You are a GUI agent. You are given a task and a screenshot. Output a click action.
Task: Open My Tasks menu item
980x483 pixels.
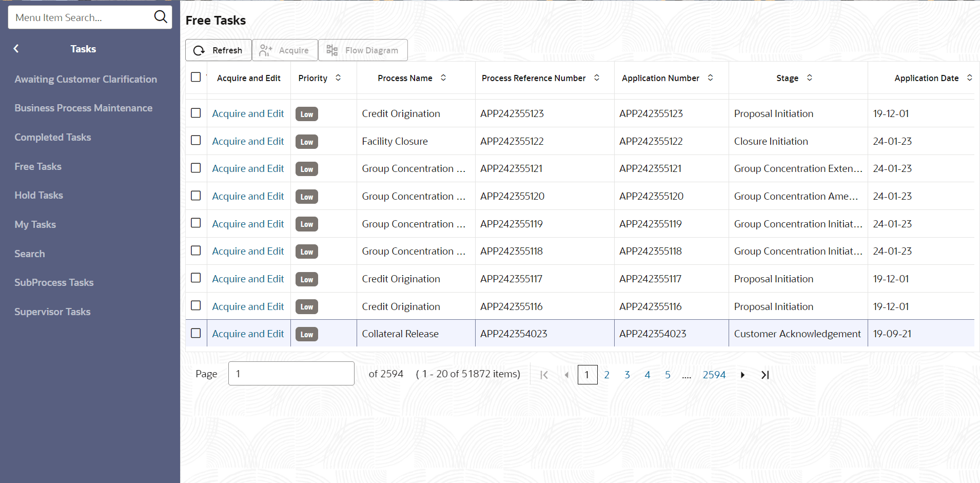click(35, 224)
